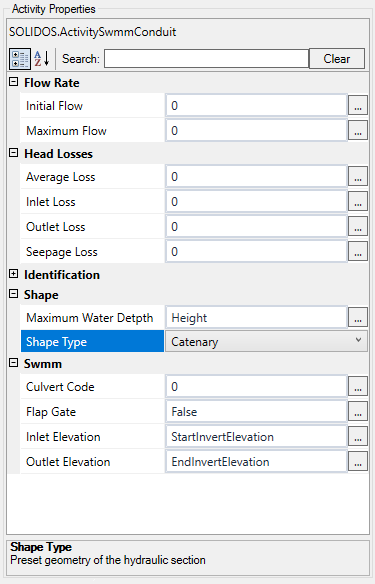Collapse the Head Losses category
This screenshot has height=584, width=375.
(x=13, y=153)
